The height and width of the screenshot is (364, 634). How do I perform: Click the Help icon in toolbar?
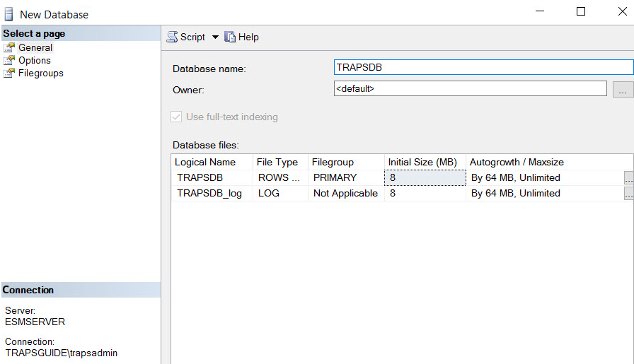point(230,37)
